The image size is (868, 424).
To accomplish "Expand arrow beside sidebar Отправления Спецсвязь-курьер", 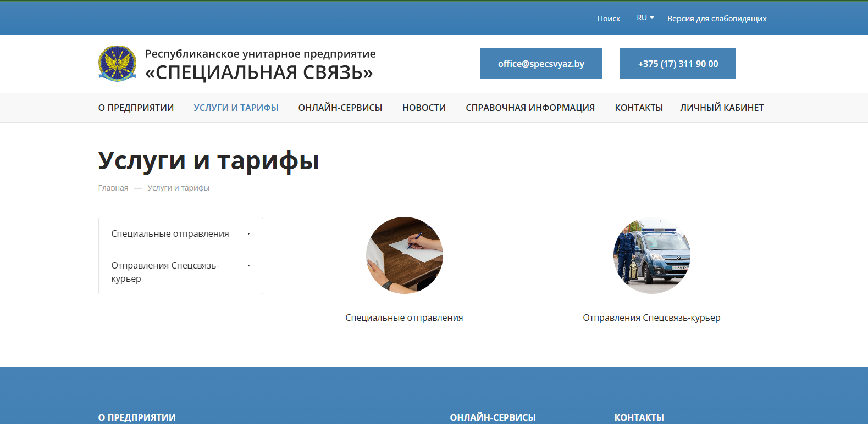I will 248,265.
